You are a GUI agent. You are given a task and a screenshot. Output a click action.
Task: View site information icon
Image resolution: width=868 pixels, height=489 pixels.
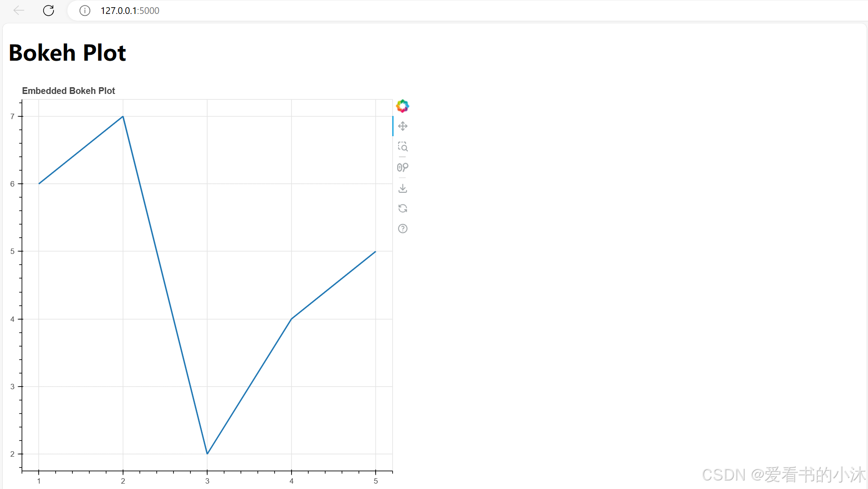click(84, 11)
